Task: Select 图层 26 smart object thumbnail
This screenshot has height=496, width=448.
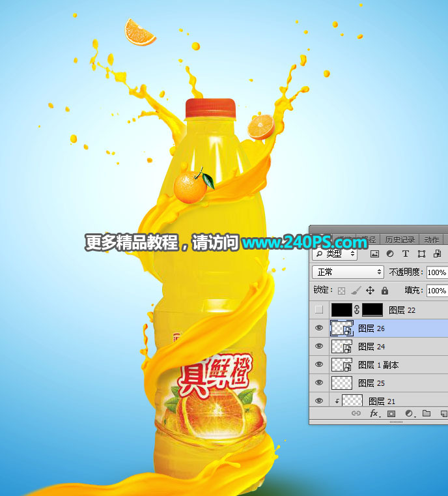Action: pyautogui.click(x=341, y=328)
